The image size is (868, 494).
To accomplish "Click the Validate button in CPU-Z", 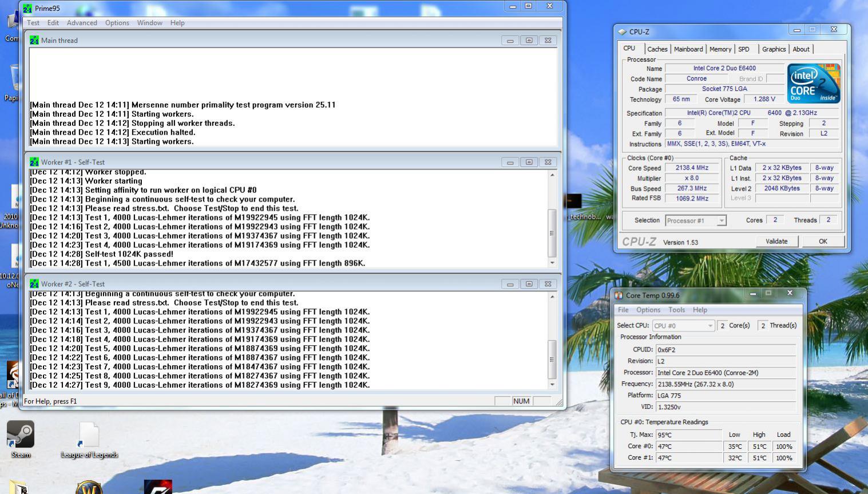I will tap(776, 242).
